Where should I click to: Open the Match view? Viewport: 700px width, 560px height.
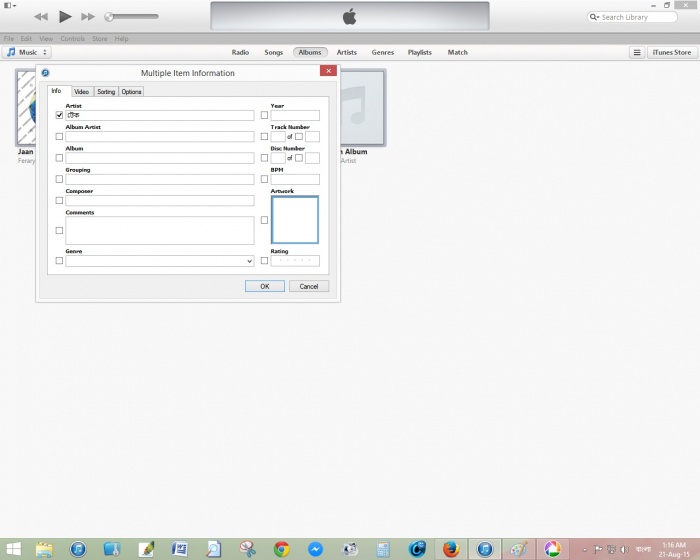tap(458, 52)
